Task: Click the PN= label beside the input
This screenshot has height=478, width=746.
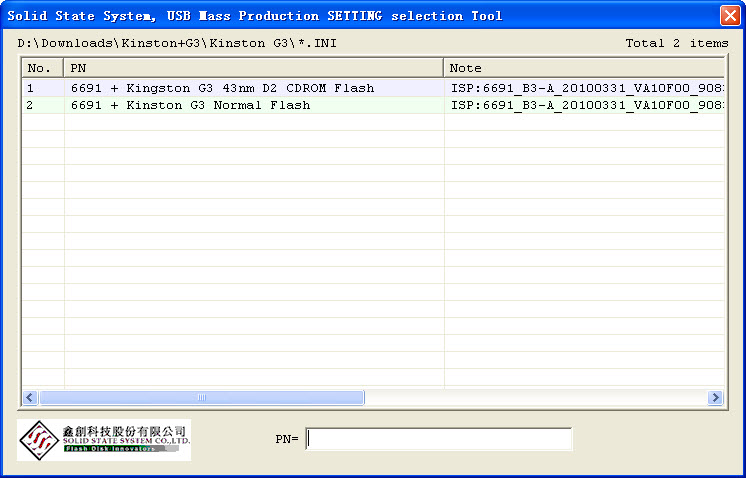Action: [x=287, y=439]
